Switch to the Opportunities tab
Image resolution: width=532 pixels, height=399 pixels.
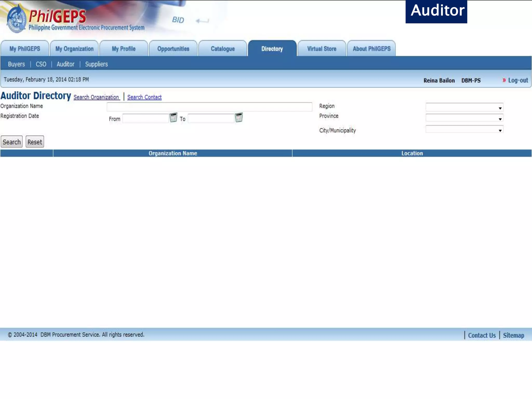pos(173,49)
